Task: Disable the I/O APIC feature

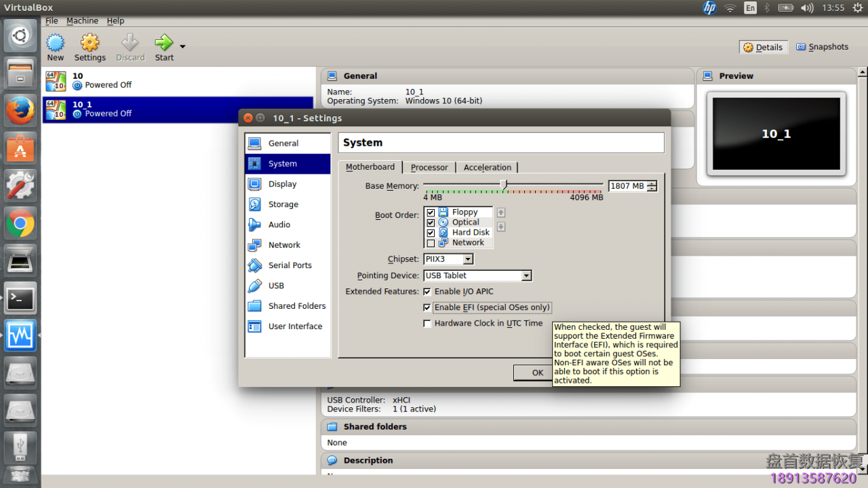Action: tap(427, 291)
